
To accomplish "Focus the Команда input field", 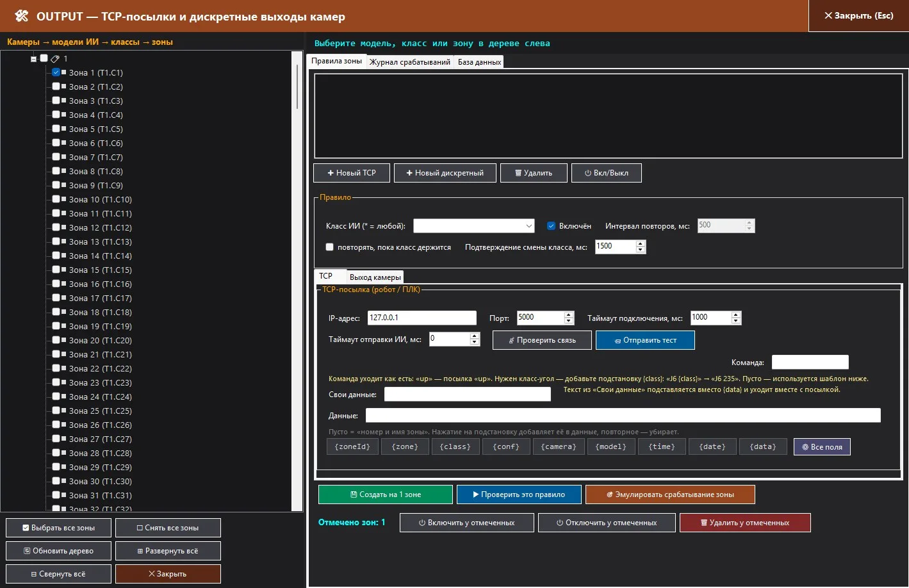I will pos(810,362).
